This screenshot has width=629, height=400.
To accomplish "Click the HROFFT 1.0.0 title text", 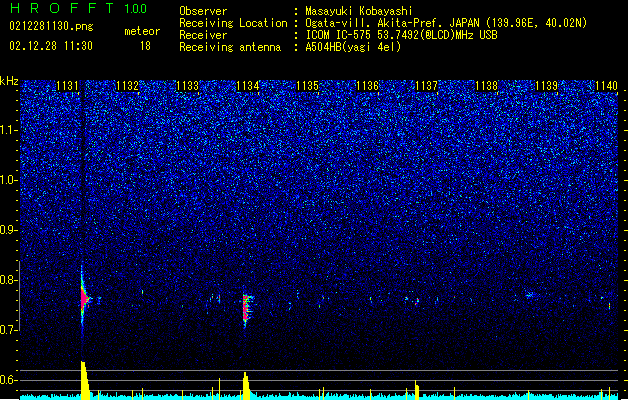I will coord(78,8).
